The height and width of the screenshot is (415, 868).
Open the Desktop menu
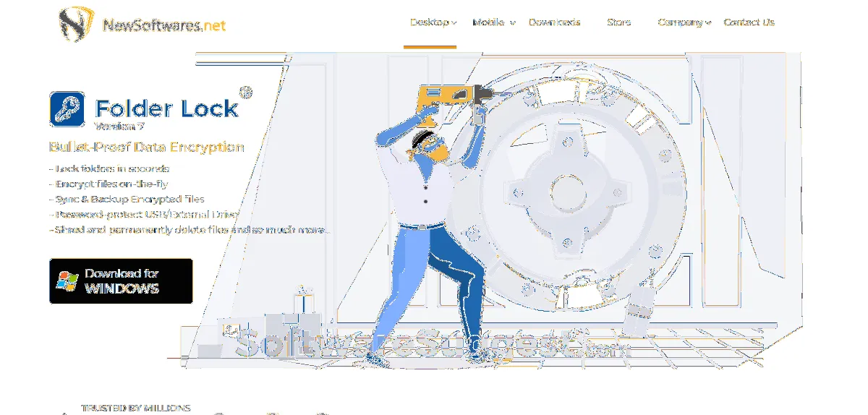[430, 22]
